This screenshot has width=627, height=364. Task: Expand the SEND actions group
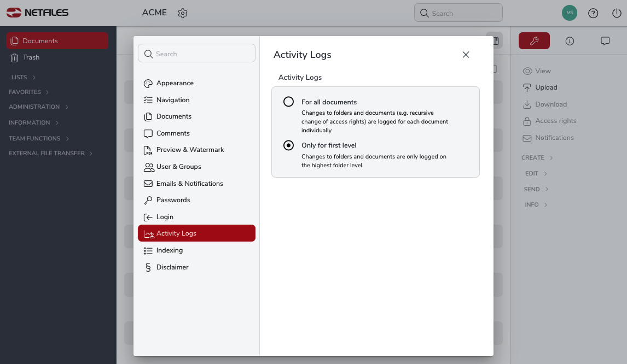[x=536, y=189]
